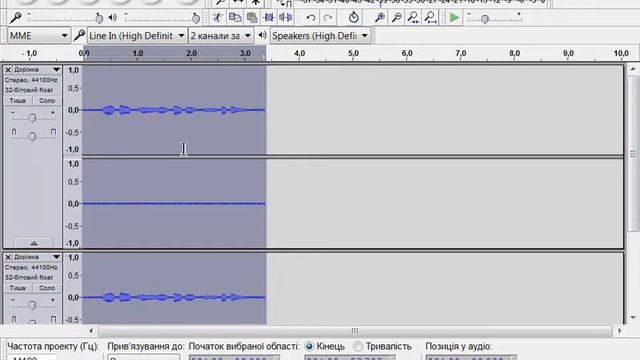Toggle the Sync-Lock tracks clock icon

(353, 18)
